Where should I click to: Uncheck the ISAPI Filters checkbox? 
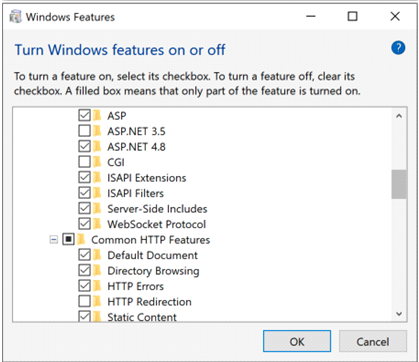(84, 193)
